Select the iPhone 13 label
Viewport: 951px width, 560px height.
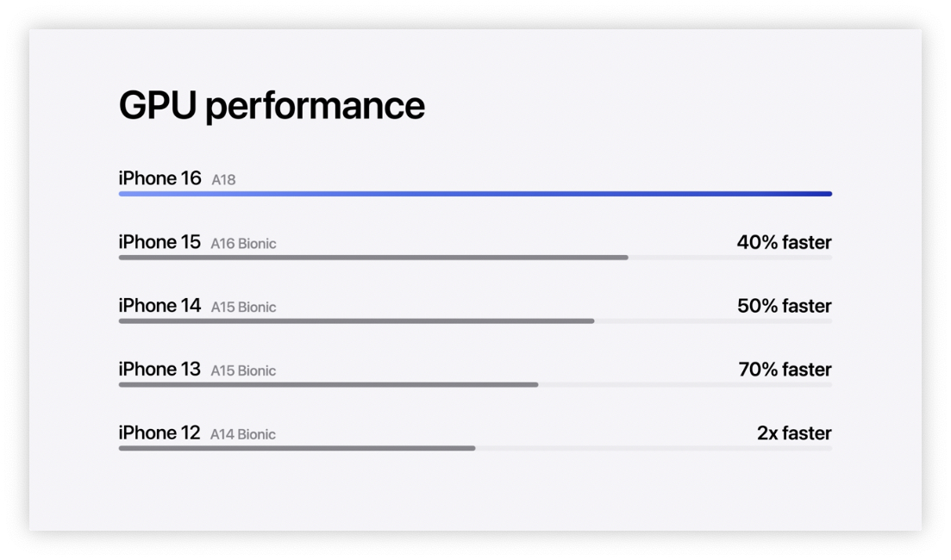[160, 370]
